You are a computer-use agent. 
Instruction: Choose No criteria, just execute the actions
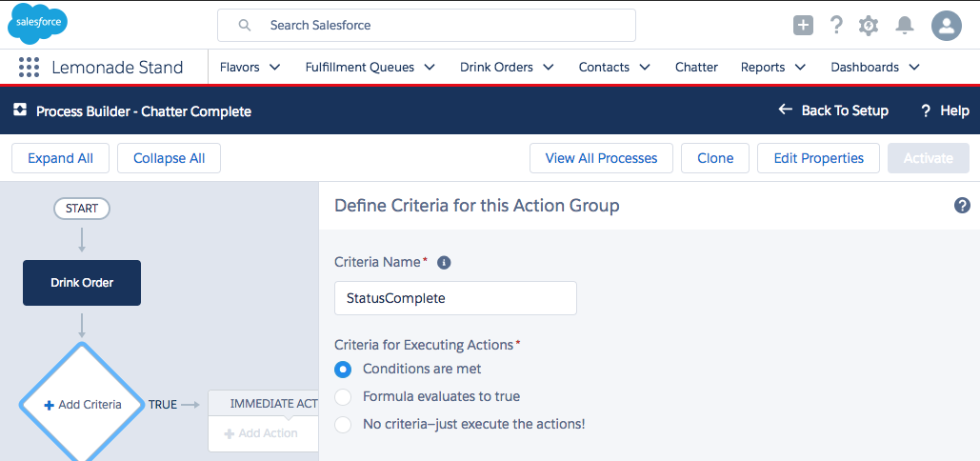click(343, 424)
